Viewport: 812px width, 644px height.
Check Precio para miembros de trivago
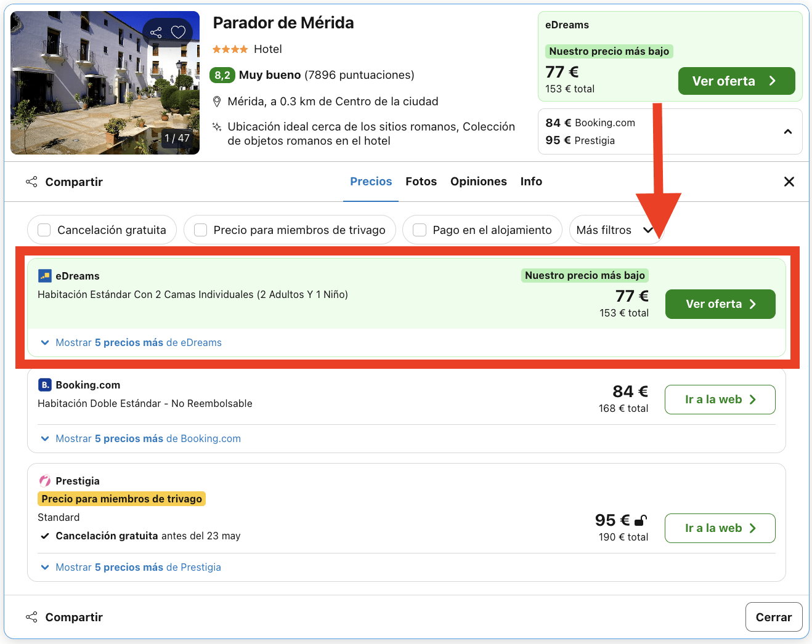tap(200, 230)
